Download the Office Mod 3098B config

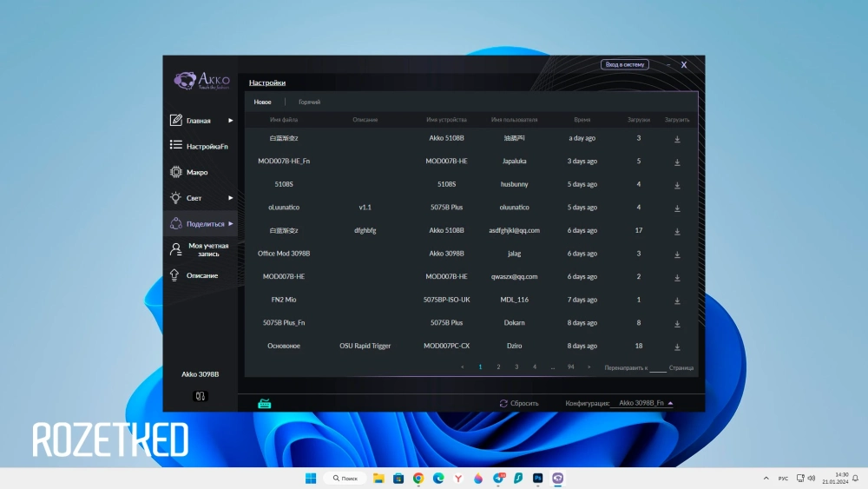[x=677, y=254]
